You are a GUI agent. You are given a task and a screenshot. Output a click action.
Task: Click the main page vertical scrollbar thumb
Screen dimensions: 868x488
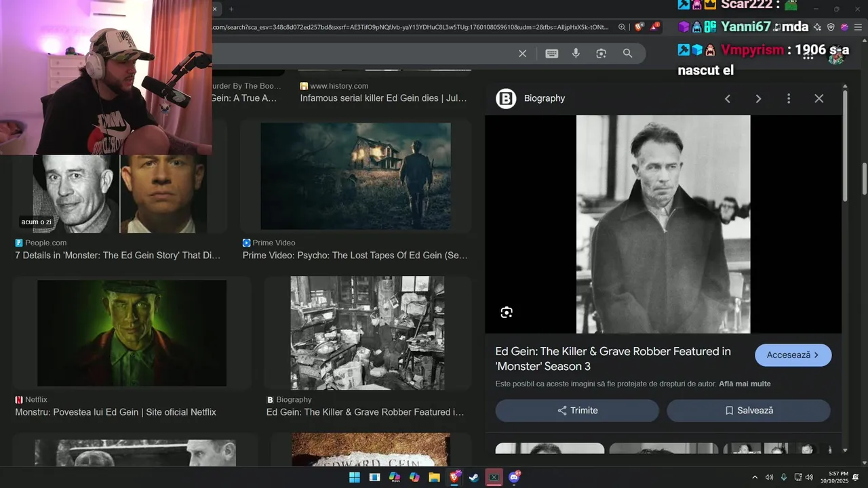tap(864, 178)
